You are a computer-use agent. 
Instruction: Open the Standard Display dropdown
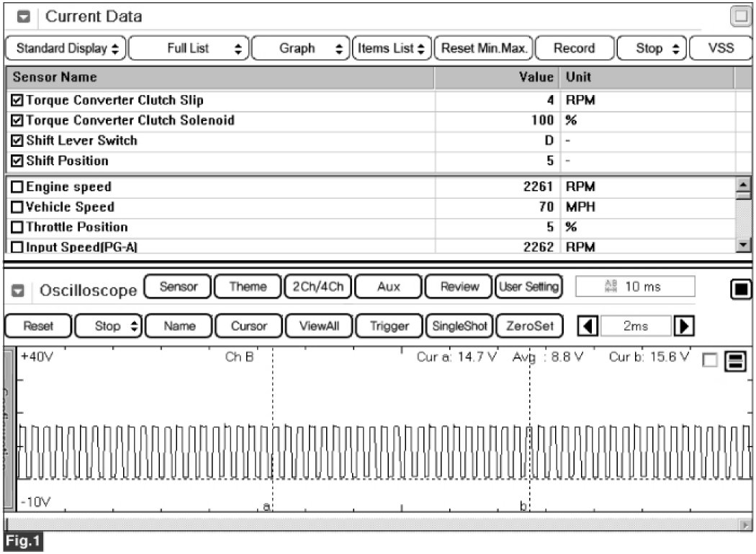66,48
